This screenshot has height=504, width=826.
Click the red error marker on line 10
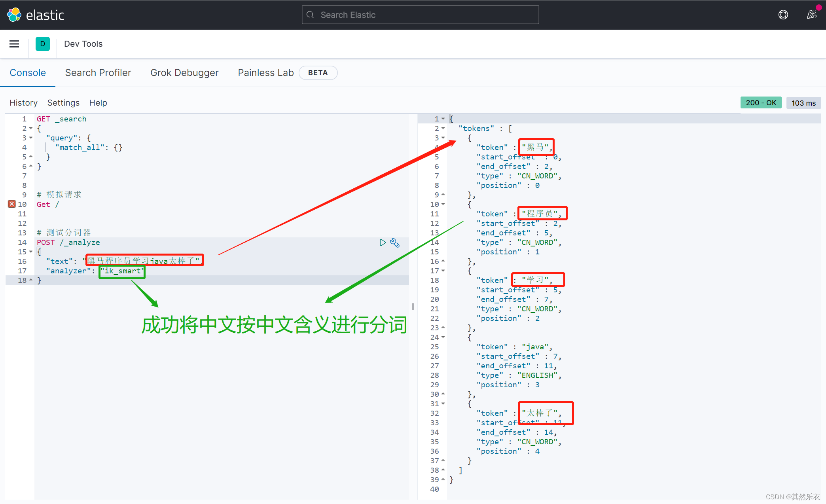point(12,204)
